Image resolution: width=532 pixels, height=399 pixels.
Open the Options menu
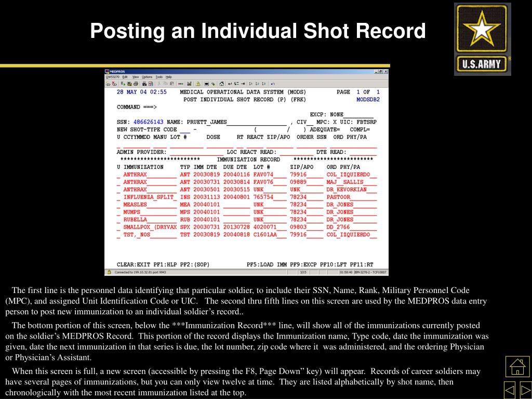147,77
